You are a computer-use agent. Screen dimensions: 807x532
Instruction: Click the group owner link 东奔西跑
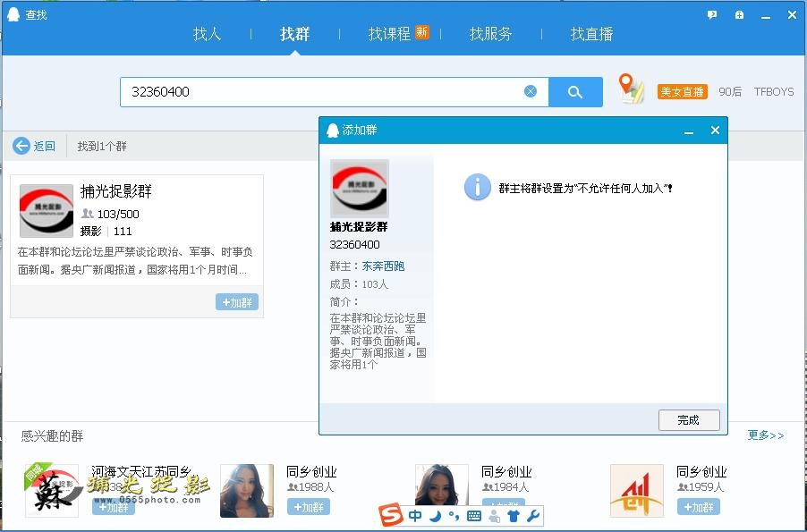click(383, 266)
